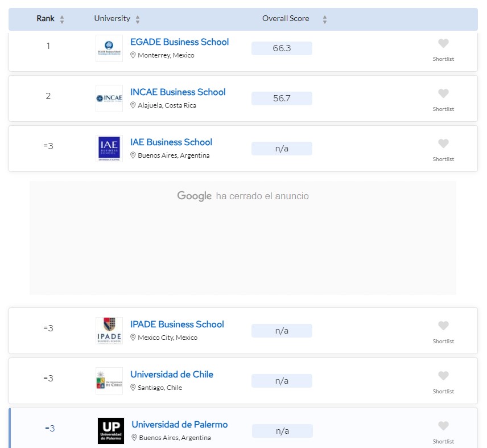This screenshot has height=448, width=487.
Task: Click the Universidad de Chile heart icon
Action: click(443, 376)
